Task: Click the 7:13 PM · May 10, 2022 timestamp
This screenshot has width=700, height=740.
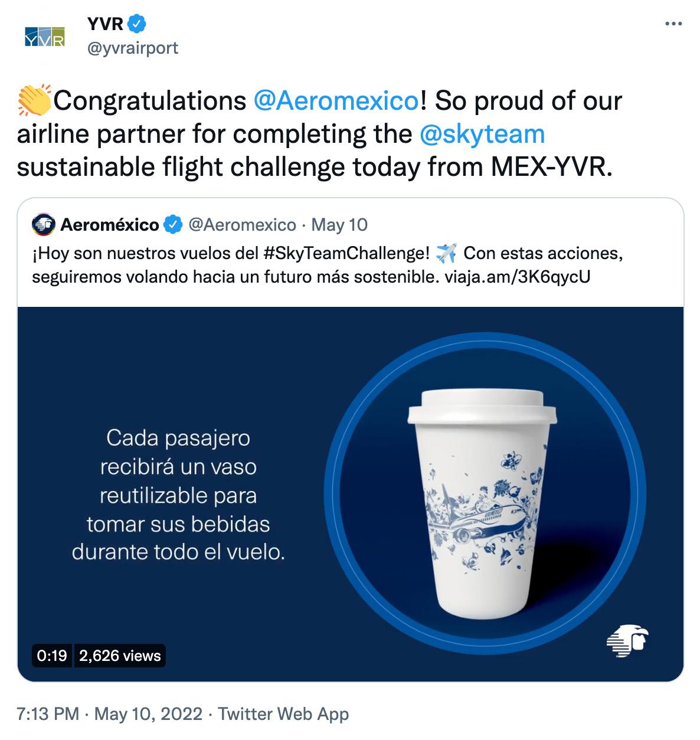Action: [x=110, y=714]
